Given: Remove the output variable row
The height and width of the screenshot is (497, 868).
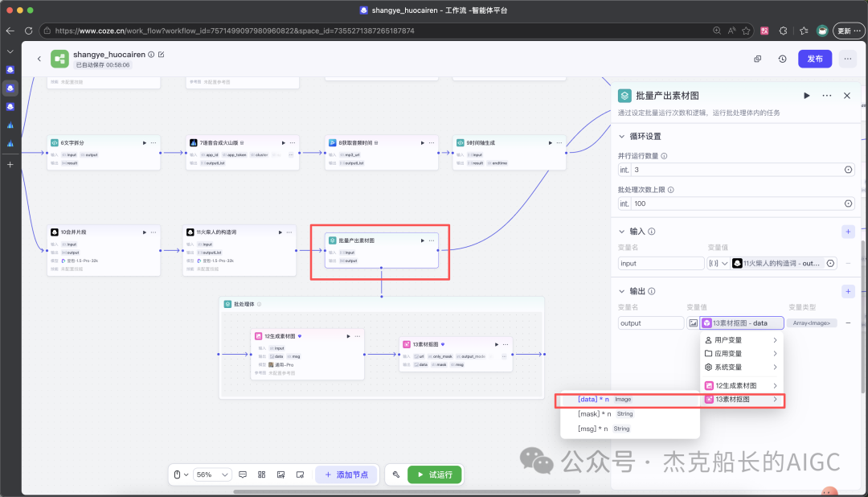Looking at the screenshot, I should pos(848,323).
